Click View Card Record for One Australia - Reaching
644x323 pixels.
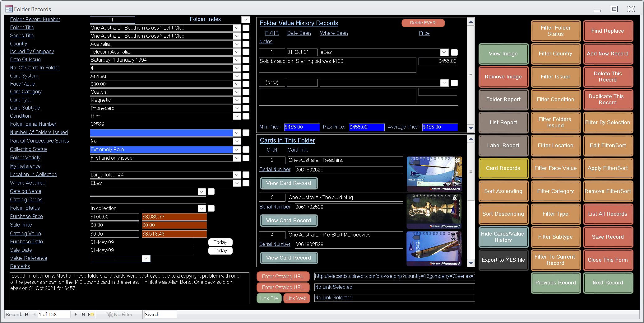(x=288, y=183)
